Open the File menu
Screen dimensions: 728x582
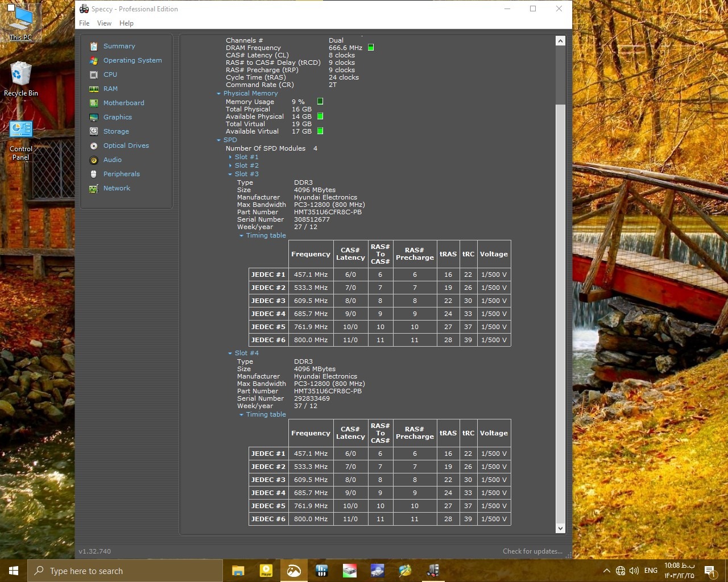(x=84, y=23)
